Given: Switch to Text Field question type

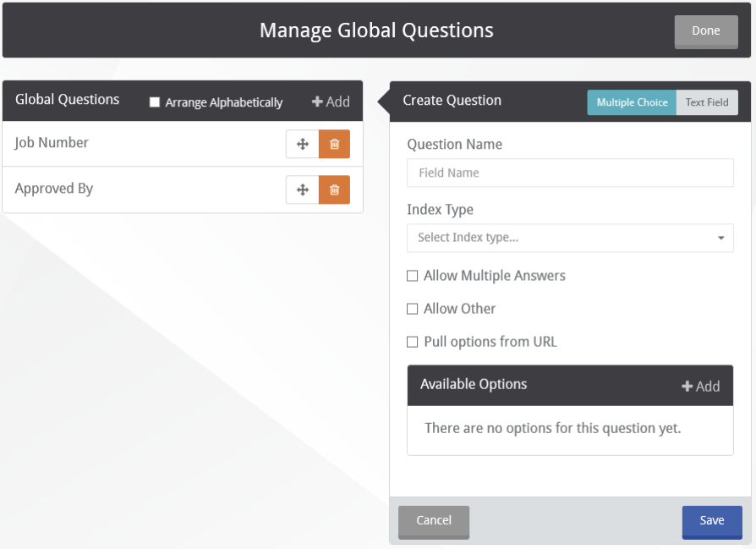Looking at the screenshot, I should click(x=707, y=102).
